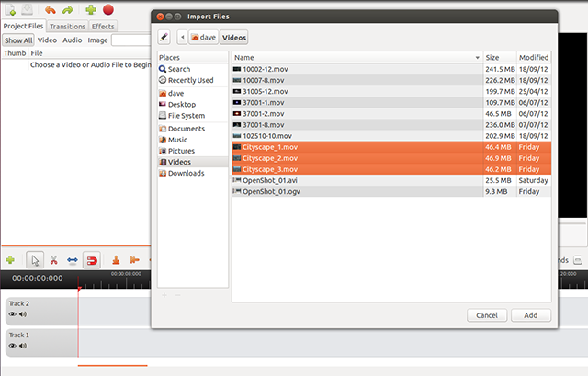Click the green plus Import Files icon

[x=90, y=9]
